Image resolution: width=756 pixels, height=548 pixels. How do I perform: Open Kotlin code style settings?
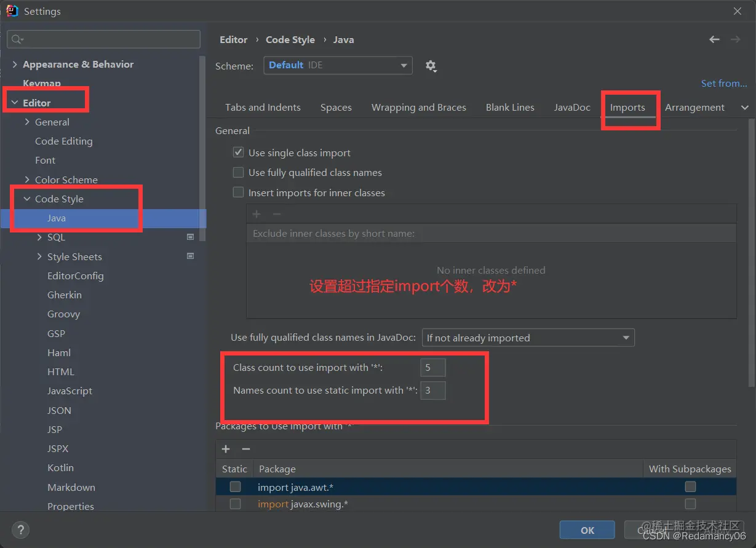pyautogui.click(x=60, y=467)
